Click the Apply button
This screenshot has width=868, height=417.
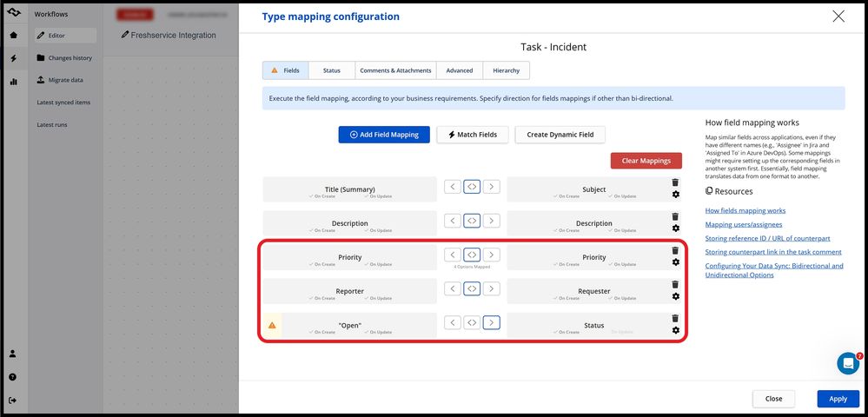(x=838, y=399)
